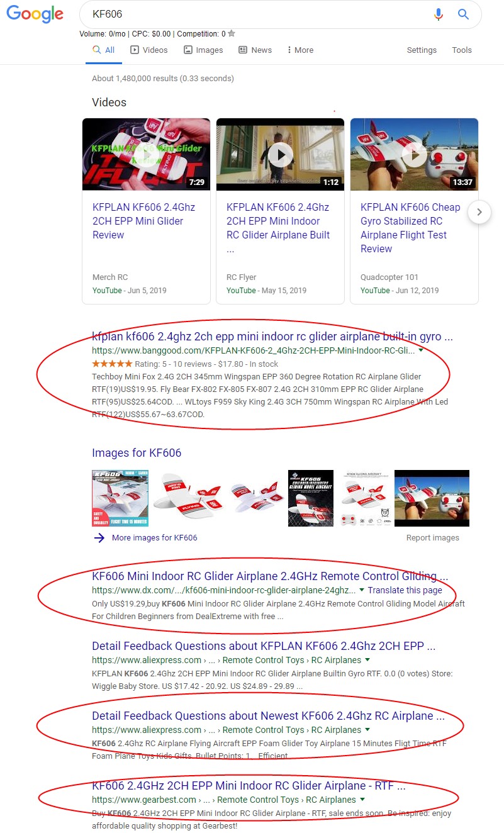The width and height of the screenshot is (504, 833).
Task: Open 'KFPLAN KF606 2.4Ghz 2CH EPP Mini Glider Review' link
Action: (x=144, y=221)
